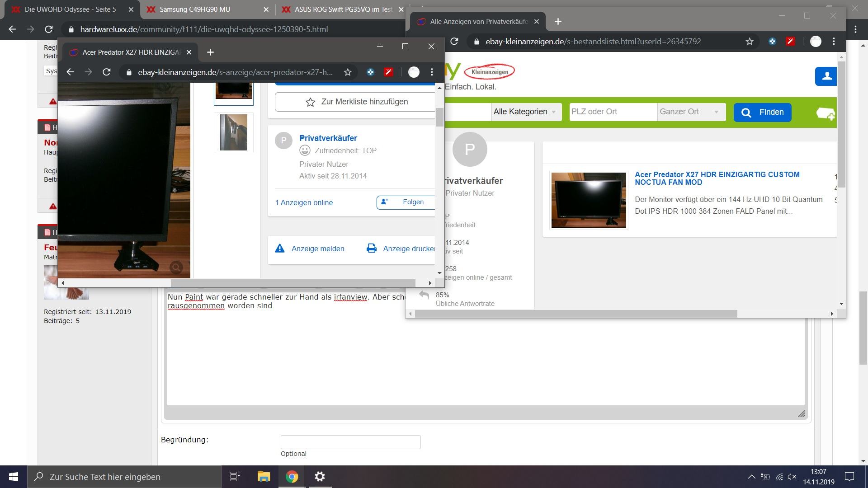Open Task View in the taskbar
The width and height of the screenshot is (868, 488).
coord(235,477)
